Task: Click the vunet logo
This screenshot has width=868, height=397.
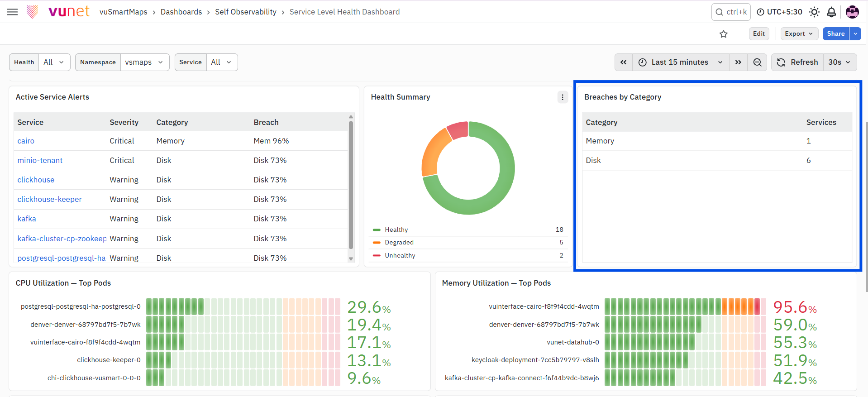Action: click(58, 11)
